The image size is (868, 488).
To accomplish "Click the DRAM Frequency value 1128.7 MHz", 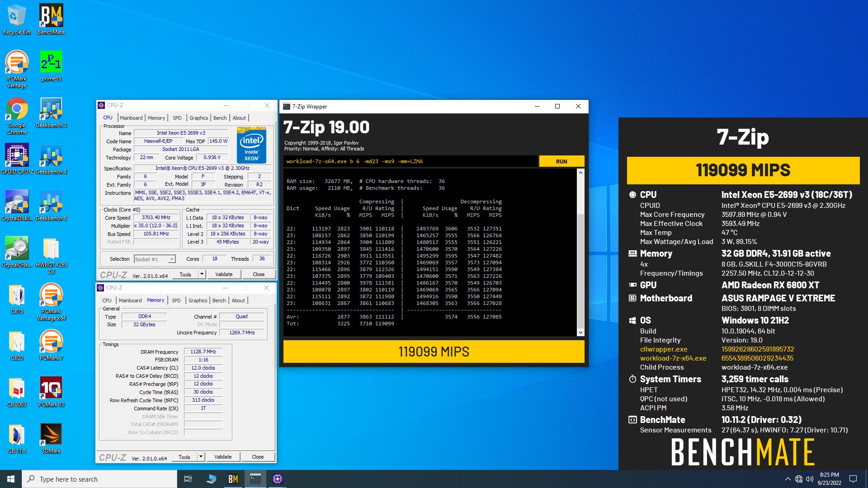I will (203, 352).
